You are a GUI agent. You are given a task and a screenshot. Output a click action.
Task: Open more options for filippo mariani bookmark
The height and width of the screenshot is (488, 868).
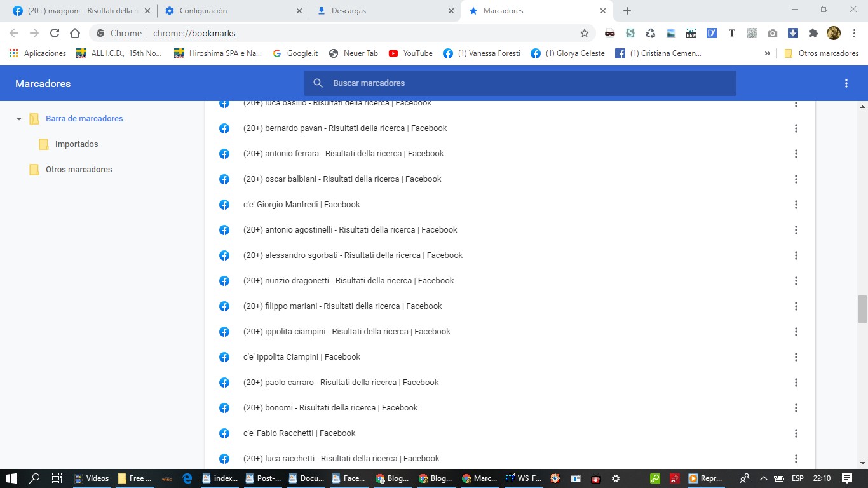(x=796, y=306)
